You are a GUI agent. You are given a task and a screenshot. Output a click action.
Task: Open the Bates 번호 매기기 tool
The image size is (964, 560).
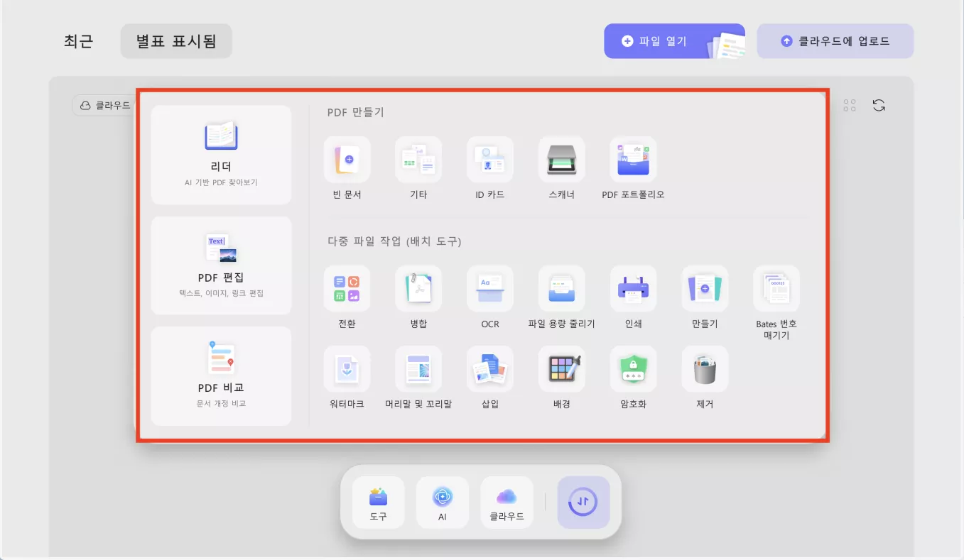tap(776, 289)
